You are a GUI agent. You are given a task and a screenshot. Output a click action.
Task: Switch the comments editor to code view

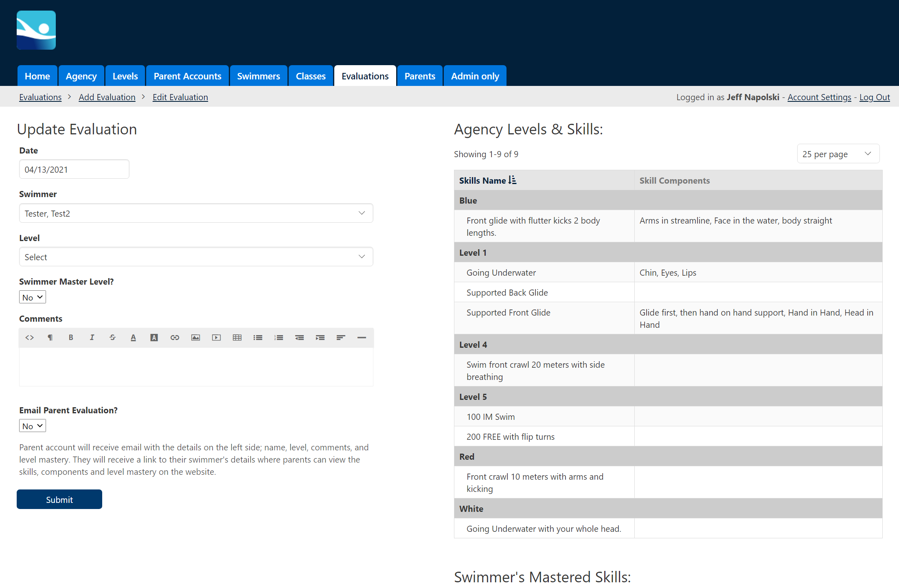pos(29,338)
